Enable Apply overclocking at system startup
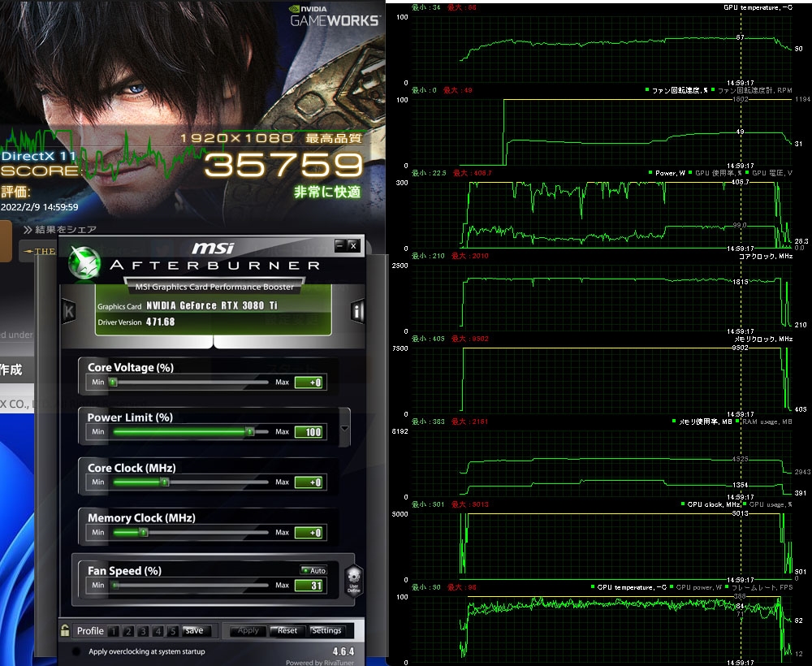The height and width of the screenshot is (666, 812). point(76,651)
